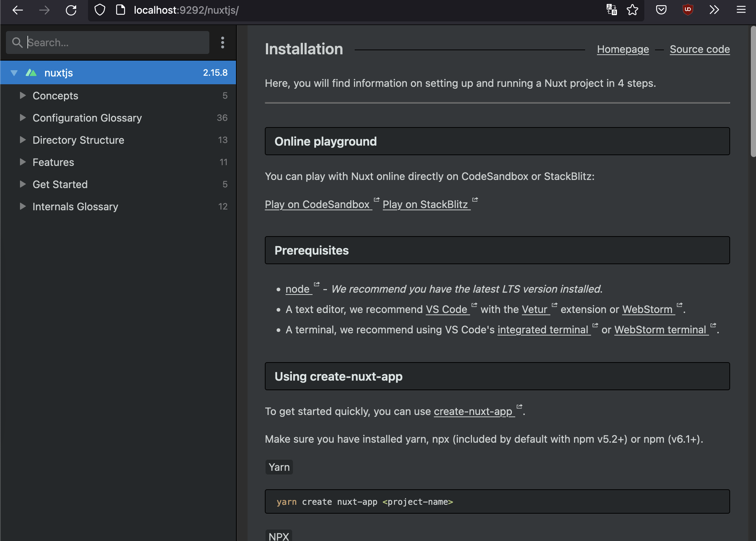Reload the page with the refresh icon
This screenshot has width=756, height=541.
(71, 10)
